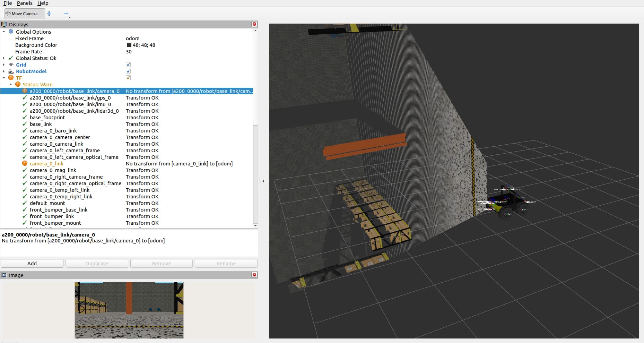The height and width of the screenshot is (343, 644).
Task: Expand the Global Status: Ok entry
Action: pyautogui.click(x=4, y=58)
